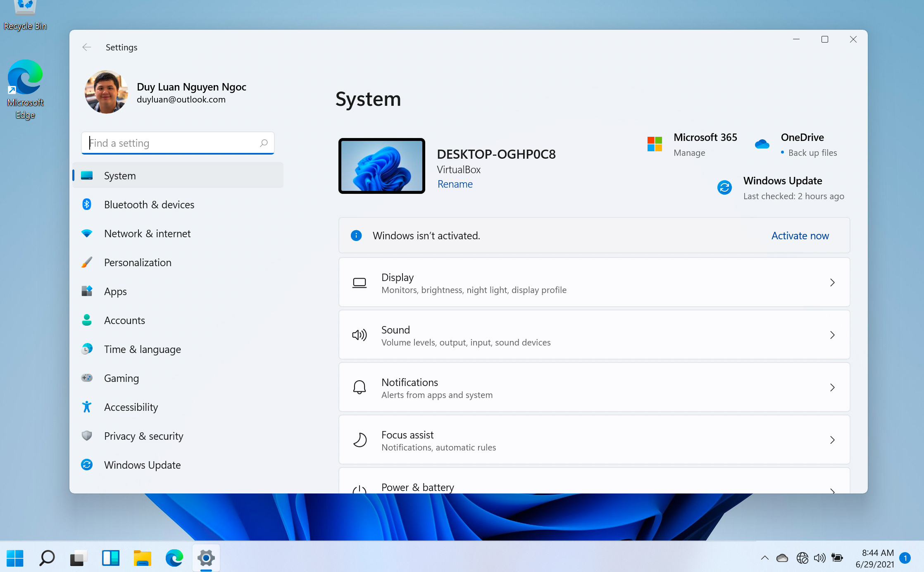This screenshot has width=924, height=572.
Task: Click Rename under the PC name
Action: [455, 184]
